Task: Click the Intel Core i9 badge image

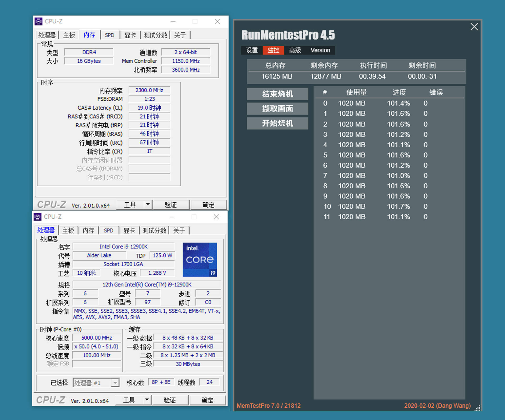Action: [x=200, y=260]
